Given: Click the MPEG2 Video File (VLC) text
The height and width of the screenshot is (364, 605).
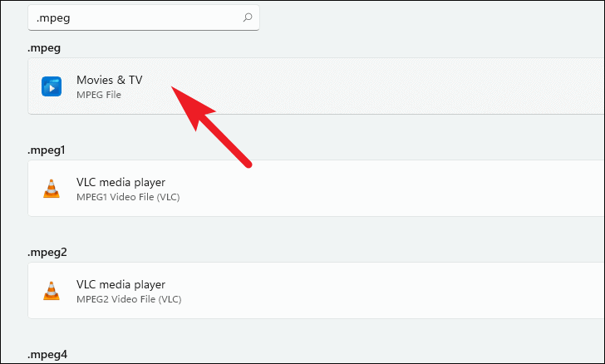Looking at the screenshot, I should coord(129,299).
